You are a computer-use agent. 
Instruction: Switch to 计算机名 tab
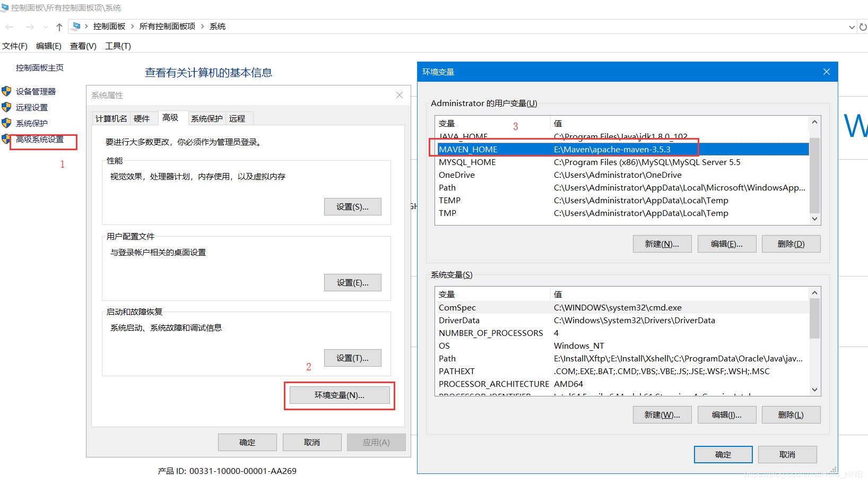[111, 118]
